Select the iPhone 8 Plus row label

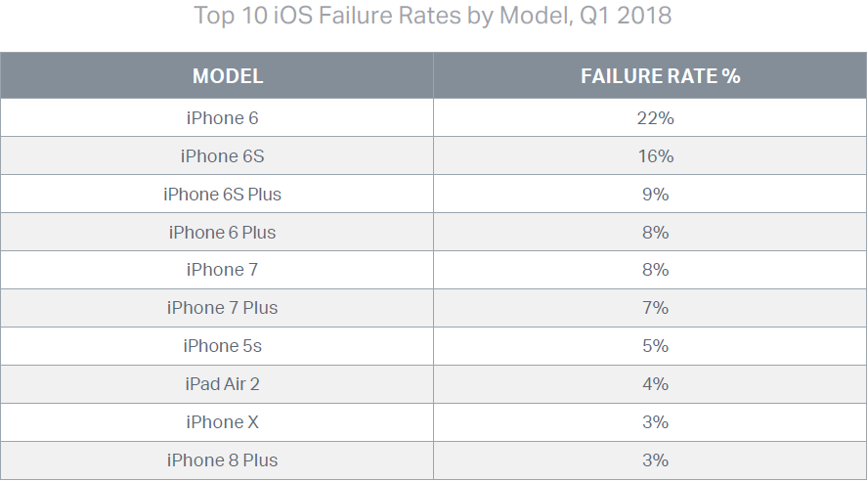pos(222,460)
